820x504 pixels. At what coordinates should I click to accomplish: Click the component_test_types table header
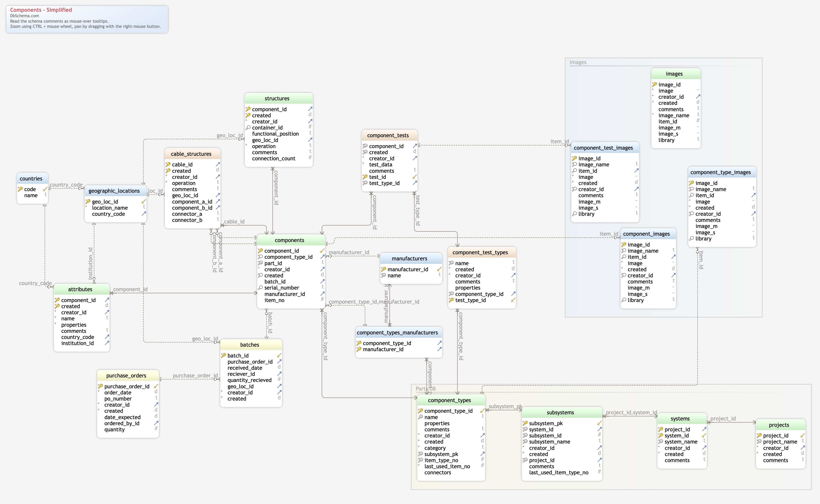pos(482,252)
